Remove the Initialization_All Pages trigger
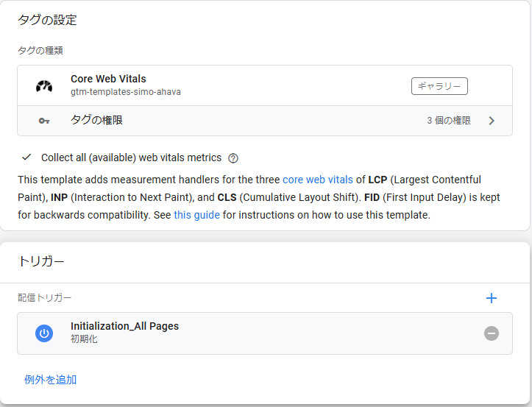 coord(492,333)
